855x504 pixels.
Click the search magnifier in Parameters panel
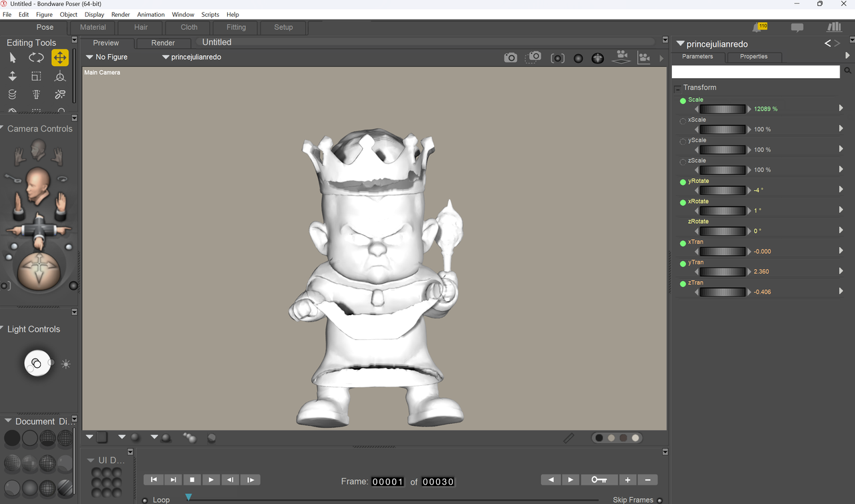point(848,71)
